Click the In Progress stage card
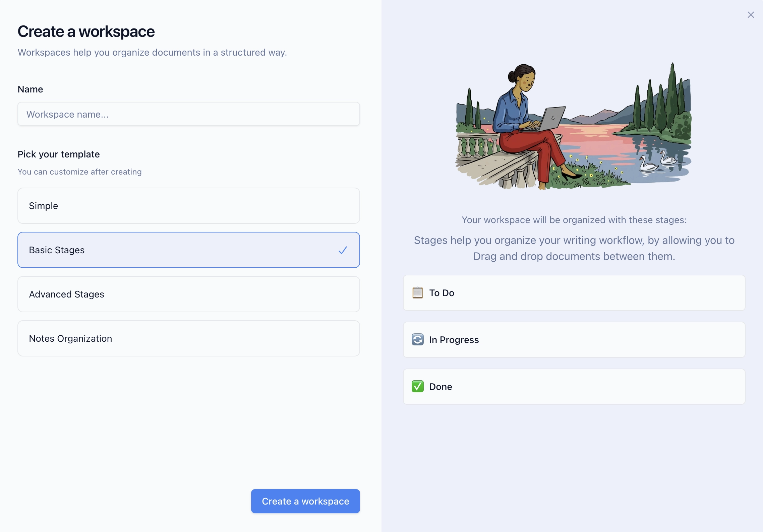 pyautogui.click(x=574, y=339)
